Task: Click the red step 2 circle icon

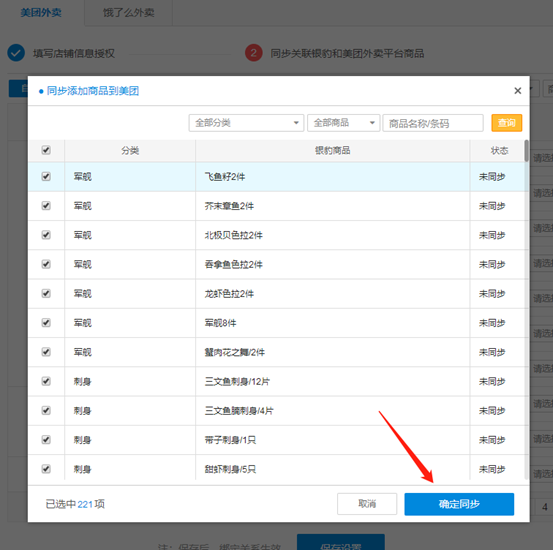Action: pos(254,53)
